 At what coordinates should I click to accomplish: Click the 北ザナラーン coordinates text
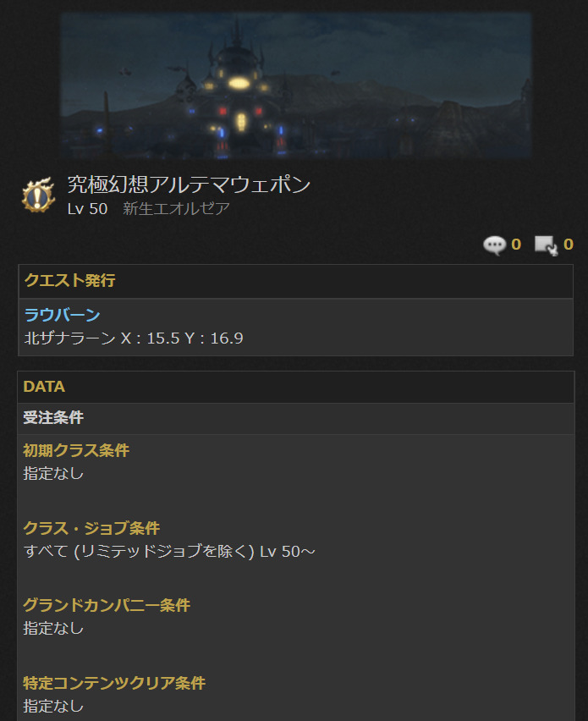pos(134,338)
